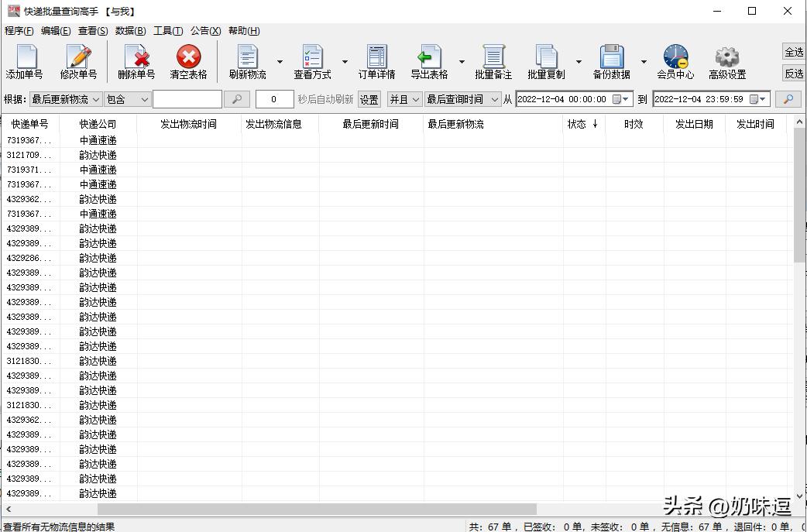Image resolution: width=807 pixels, height=532 pixels.
Task: Click the 全选 select-all button
Action: click(794, 52)
